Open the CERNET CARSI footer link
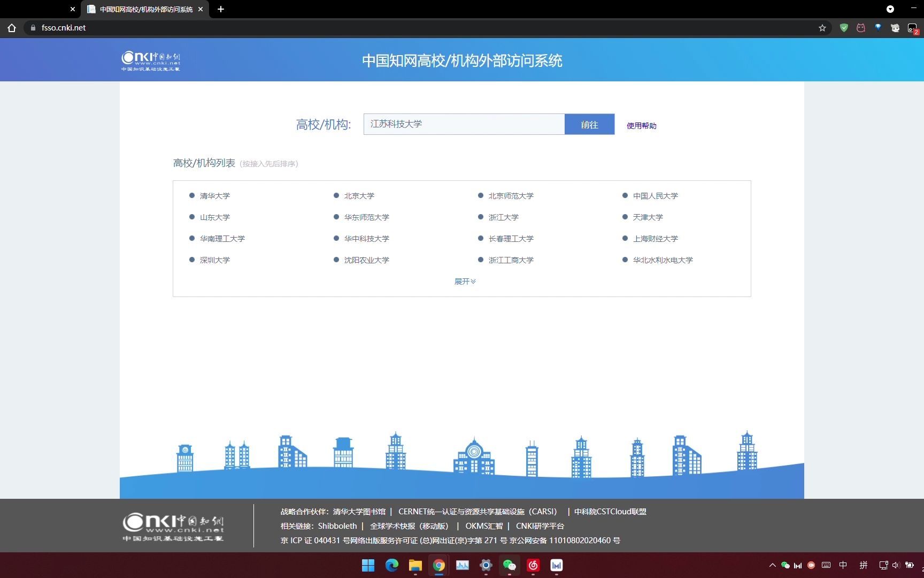 (x=478, y=512)
